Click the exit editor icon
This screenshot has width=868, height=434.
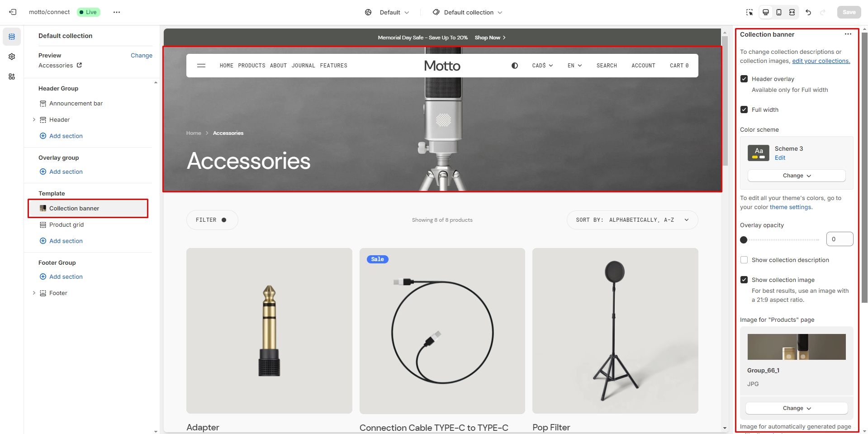pos(13,12)
